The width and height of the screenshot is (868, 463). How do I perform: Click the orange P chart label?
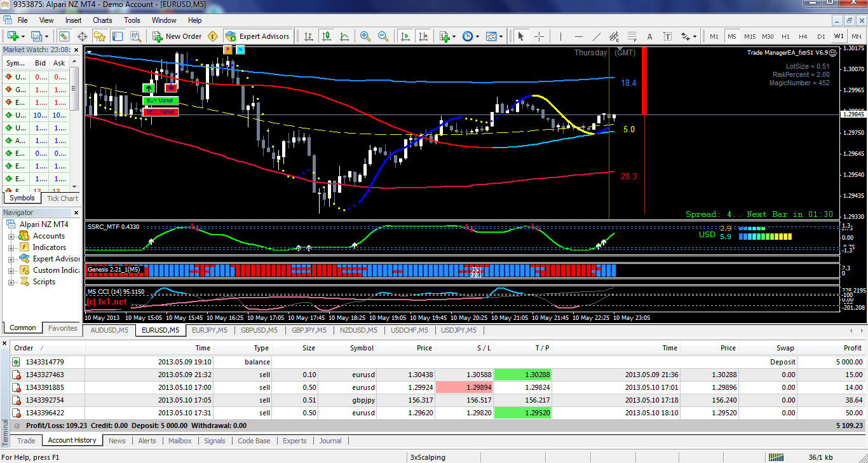228,49
